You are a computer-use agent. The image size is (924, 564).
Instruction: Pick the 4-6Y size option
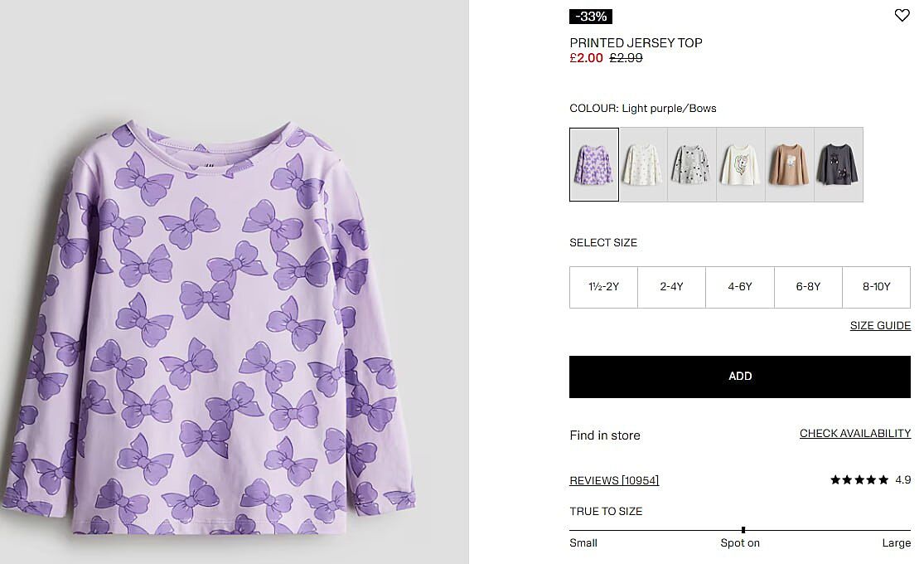coord(740,287)
